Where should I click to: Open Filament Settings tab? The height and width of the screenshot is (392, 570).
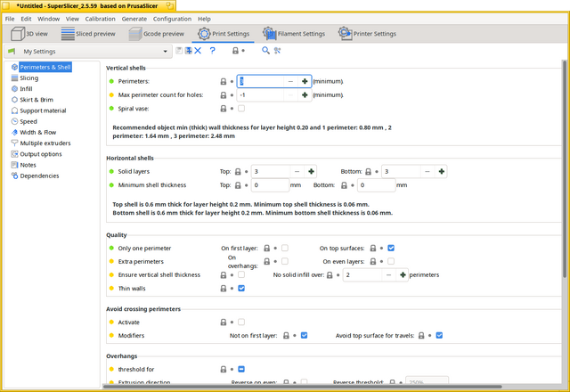(x=294, y=34)
